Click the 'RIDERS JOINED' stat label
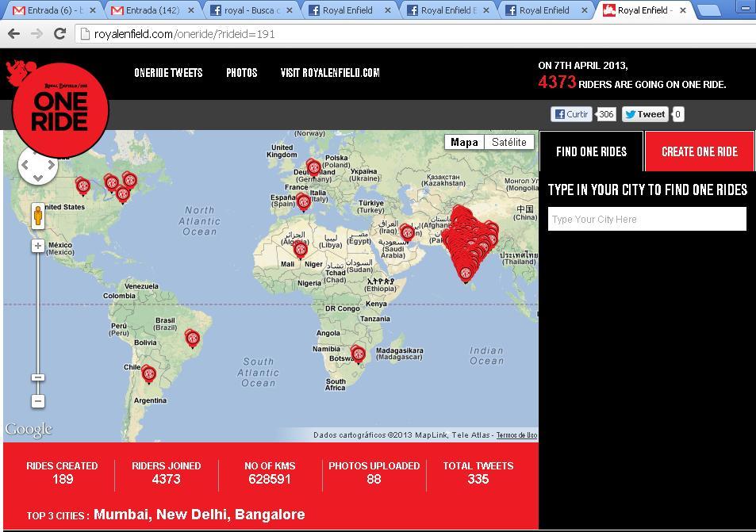 (167, 466)
